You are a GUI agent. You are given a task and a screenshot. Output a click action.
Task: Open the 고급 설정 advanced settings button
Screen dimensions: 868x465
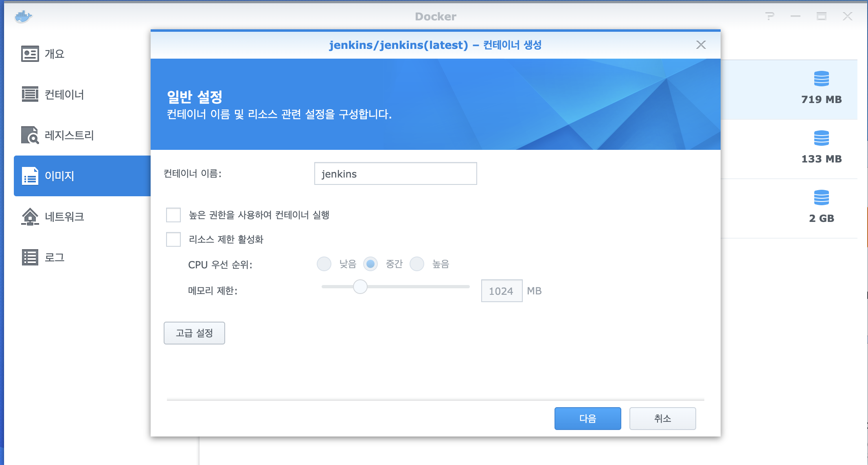tap(194, 333)
